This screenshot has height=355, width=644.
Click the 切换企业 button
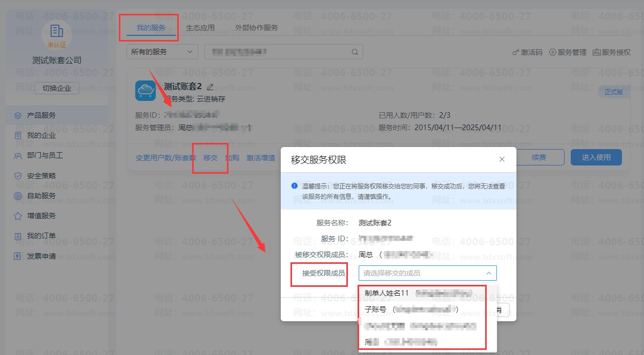pyautogui.click(x=57, y=88)
